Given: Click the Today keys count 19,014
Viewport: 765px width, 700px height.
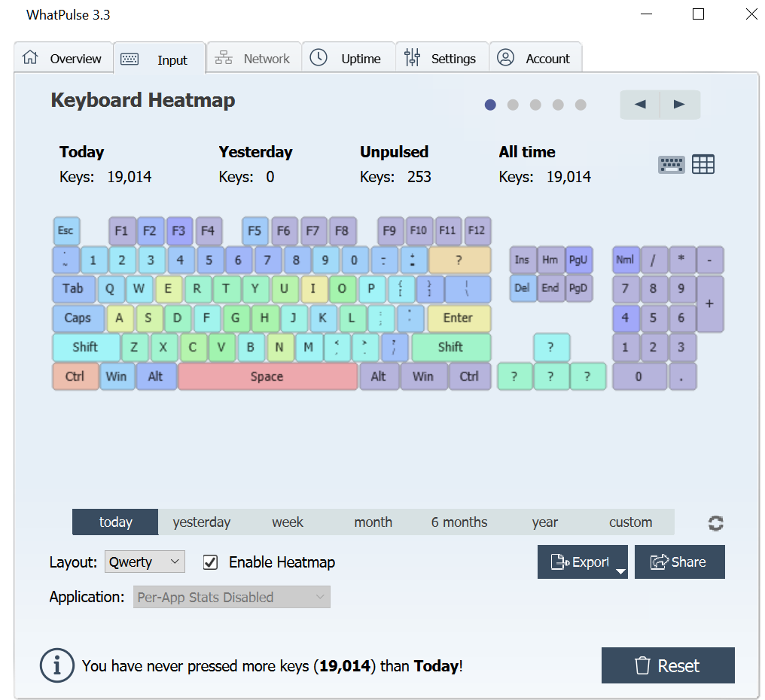Looking at the screenshot, I should (x=130, y=177).
